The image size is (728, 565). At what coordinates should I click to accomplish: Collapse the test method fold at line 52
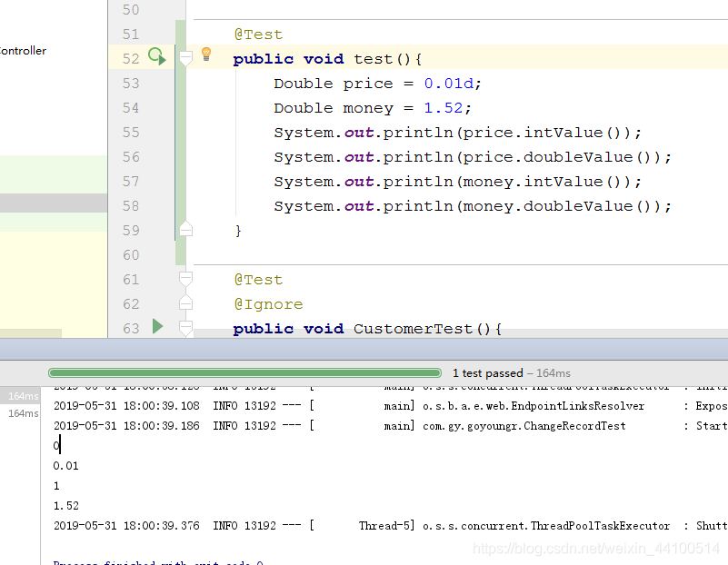(186, 57)
